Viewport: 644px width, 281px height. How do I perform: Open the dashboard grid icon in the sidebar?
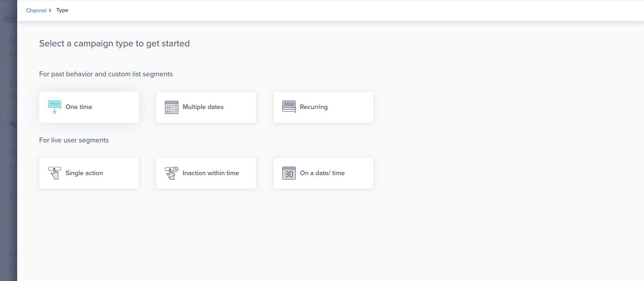13,40
